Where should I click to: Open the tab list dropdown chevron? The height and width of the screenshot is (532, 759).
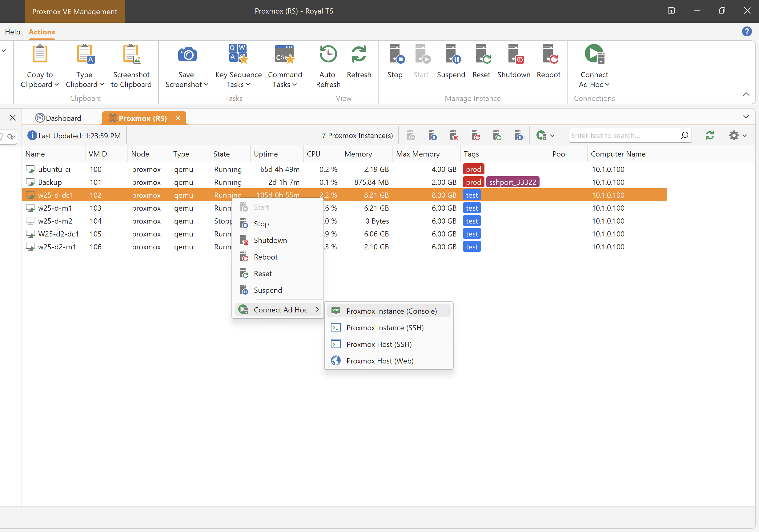746,117
